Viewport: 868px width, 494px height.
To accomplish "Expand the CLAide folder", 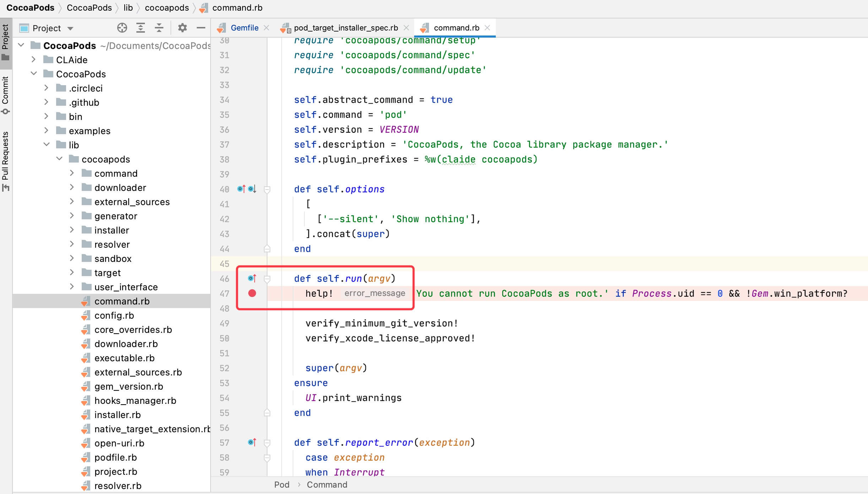I will [34, 60].
